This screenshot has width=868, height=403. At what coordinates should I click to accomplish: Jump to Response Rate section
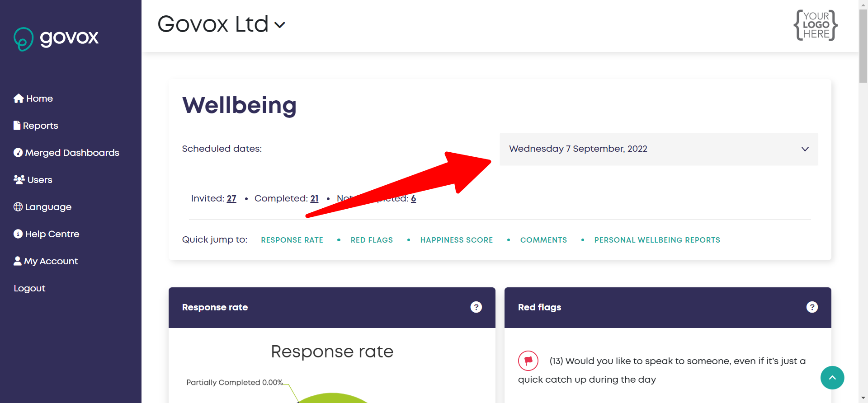[292, 240]
